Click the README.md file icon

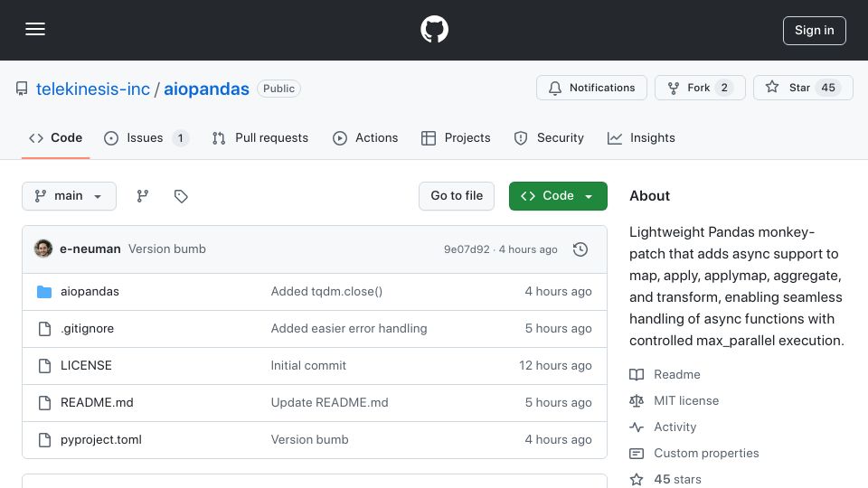(44, 403)
